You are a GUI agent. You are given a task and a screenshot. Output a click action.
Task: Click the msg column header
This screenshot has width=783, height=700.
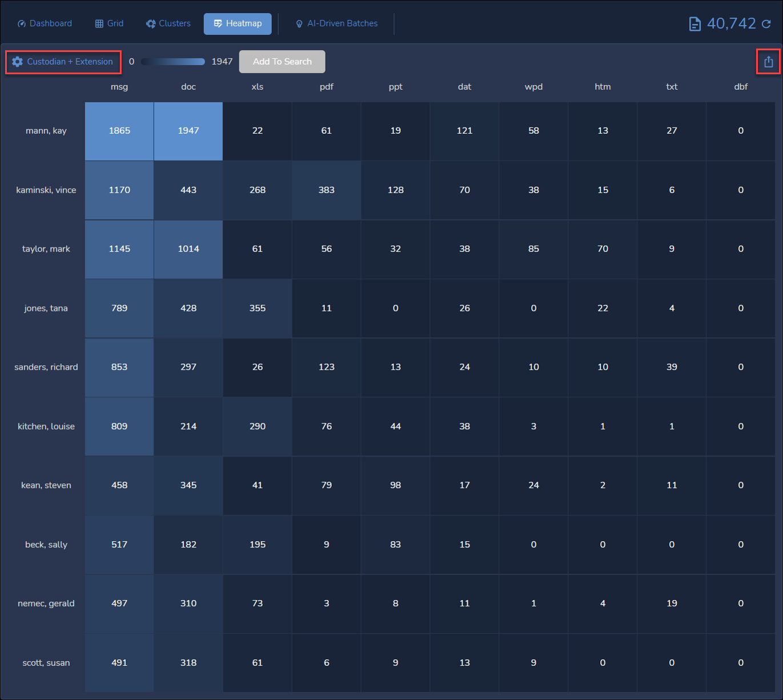tap(119, 87)
